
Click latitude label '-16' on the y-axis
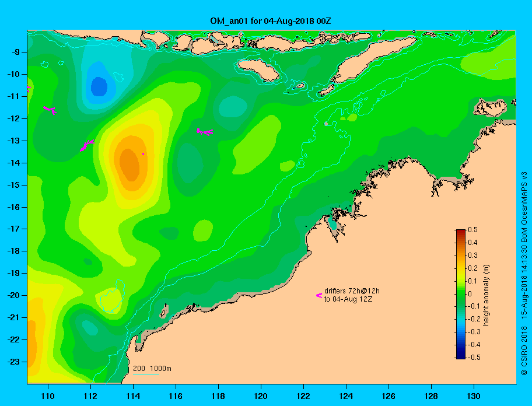pyautogui.click(x=13, y=207)
